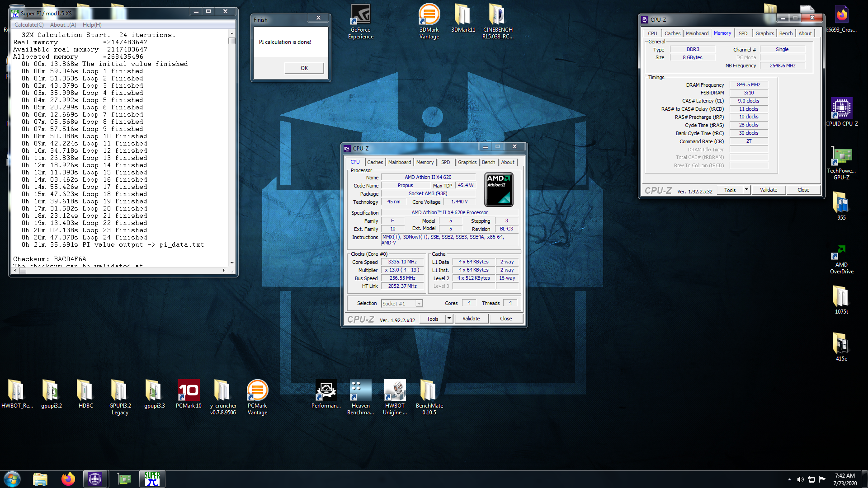Image resolution: width=868 pixels, height=488 pixels.
Task: Click the volume icon in system tray
Action: point(800,479)
